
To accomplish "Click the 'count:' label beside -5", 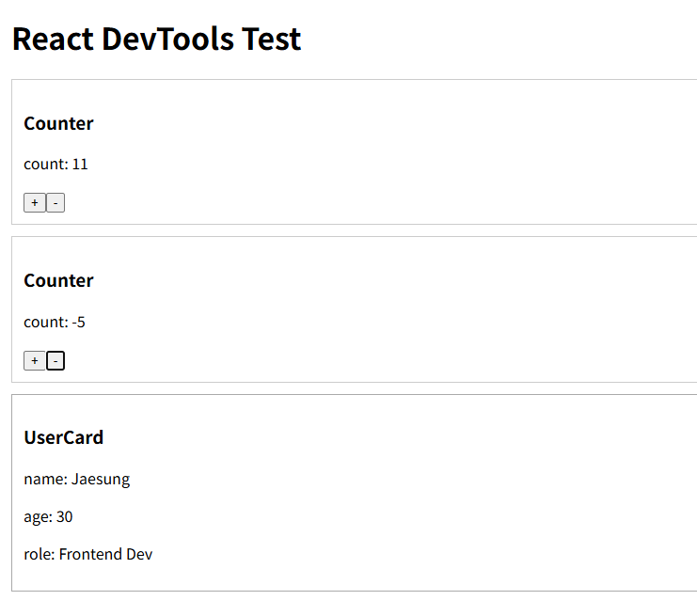I will pos(46,323).
